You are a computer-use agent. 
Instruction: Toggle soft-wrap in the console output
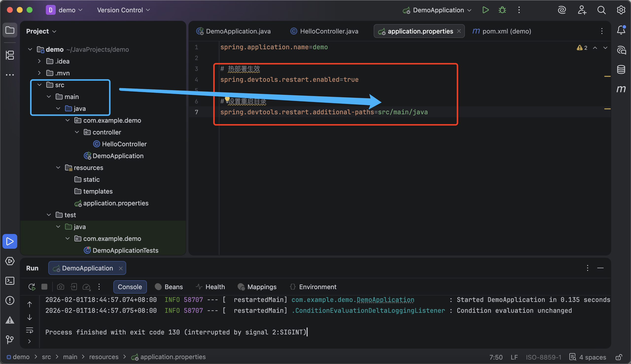[x=30, y=330]
